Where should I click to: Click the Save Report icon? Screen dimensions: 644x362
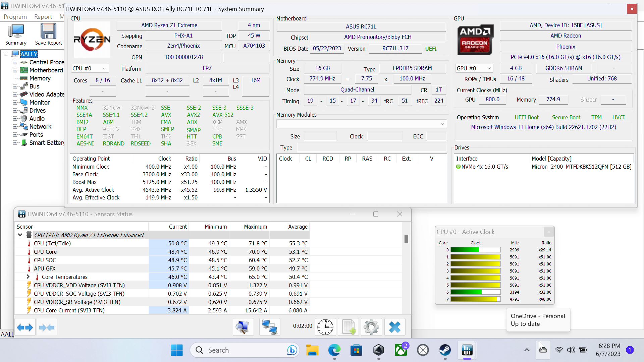(x=48, y=35)
